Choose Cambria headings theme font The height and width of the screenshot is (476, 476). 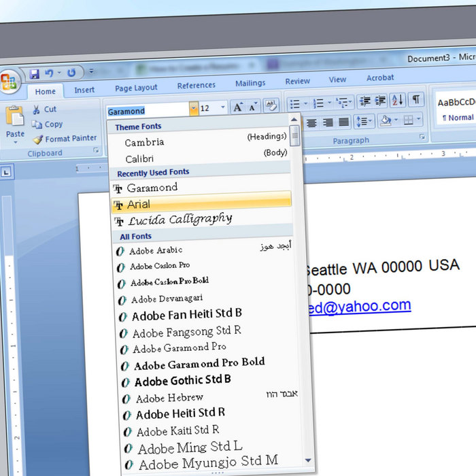tap(199, 140)
